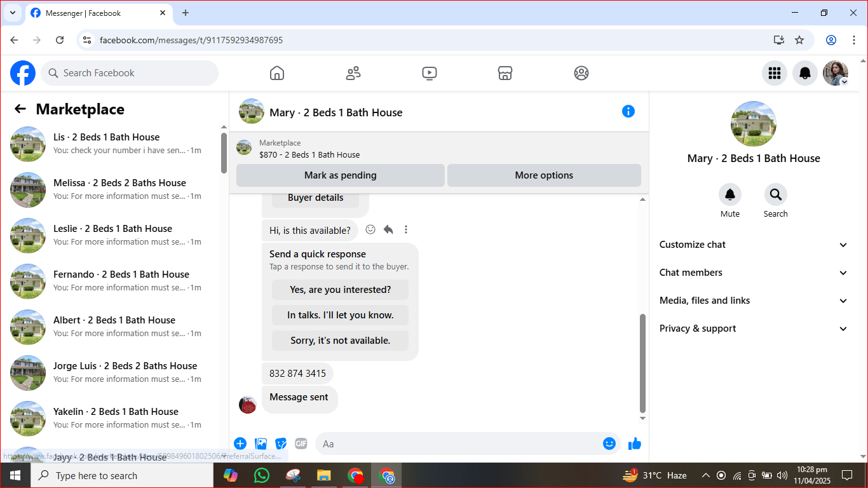Choose a sticker with the sticker icon
Image resolution: width=868 pixels, height=488 pixels.
pos(281,444)
